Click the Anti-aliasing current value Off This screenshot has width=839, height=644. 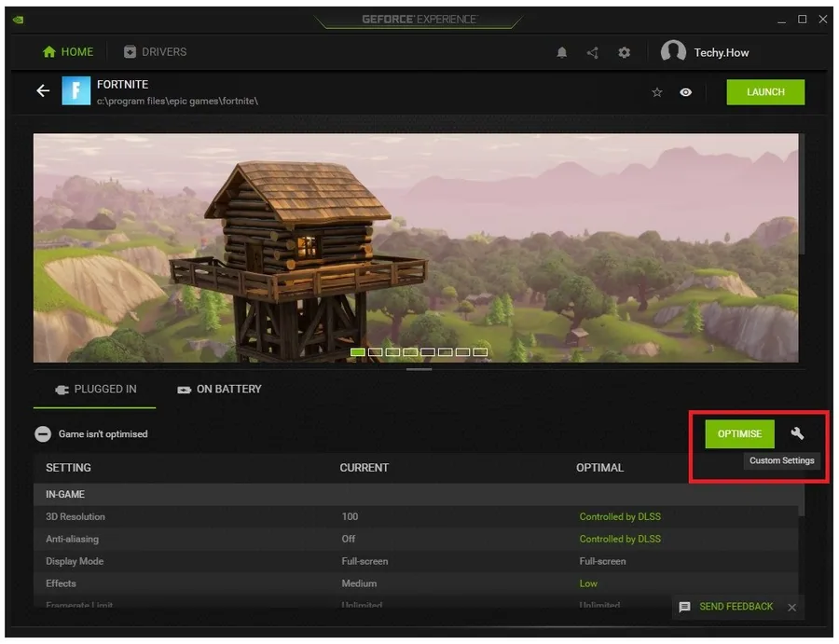click(x=349, y=540)
